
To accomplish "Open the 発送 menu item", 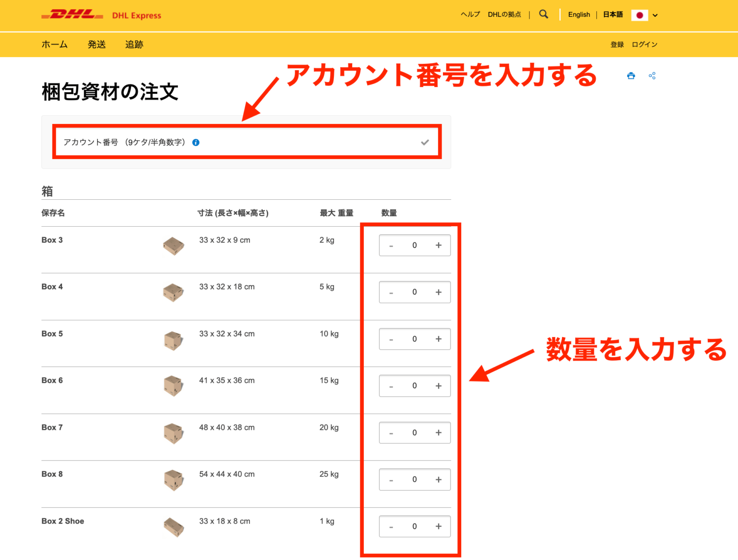I will (96, 45).
